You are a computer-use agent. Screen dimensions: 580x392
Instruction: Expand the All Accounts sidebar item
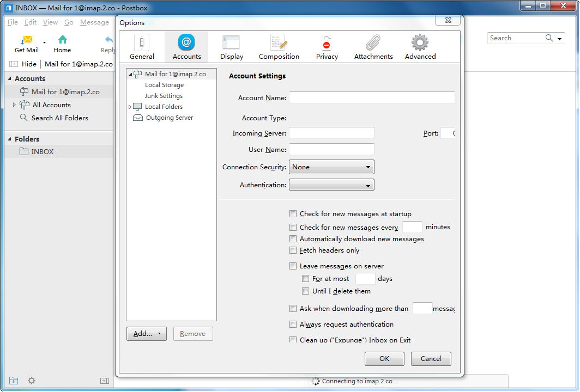tap(14, 105)
